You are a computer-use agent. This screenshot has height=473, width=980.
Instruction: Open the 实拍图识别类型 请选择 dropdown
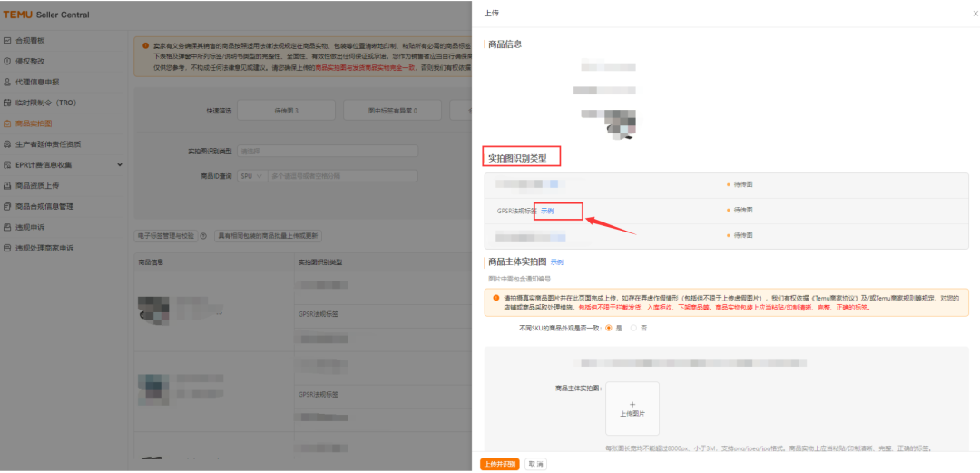click(328, 151)
